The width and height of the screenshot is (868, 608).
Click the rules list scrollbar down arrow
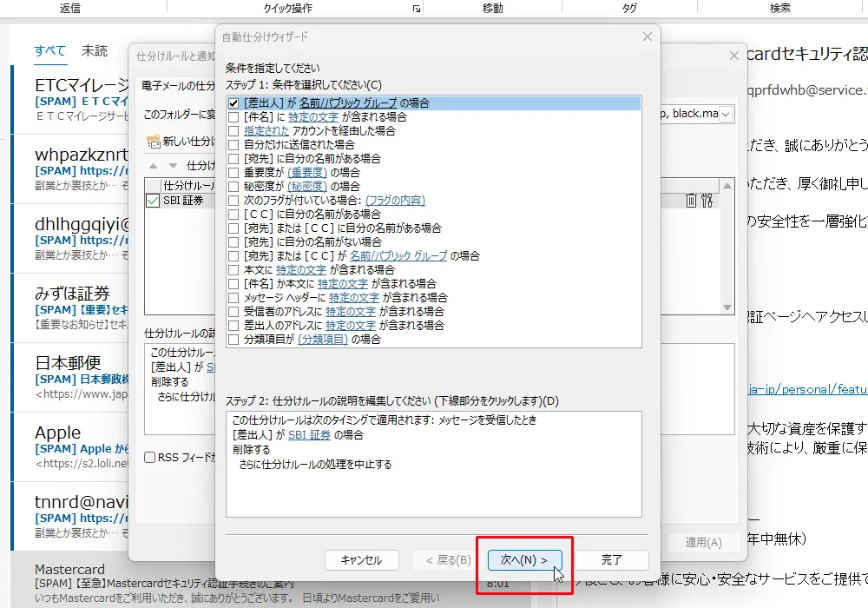click(x=727, y=307)
